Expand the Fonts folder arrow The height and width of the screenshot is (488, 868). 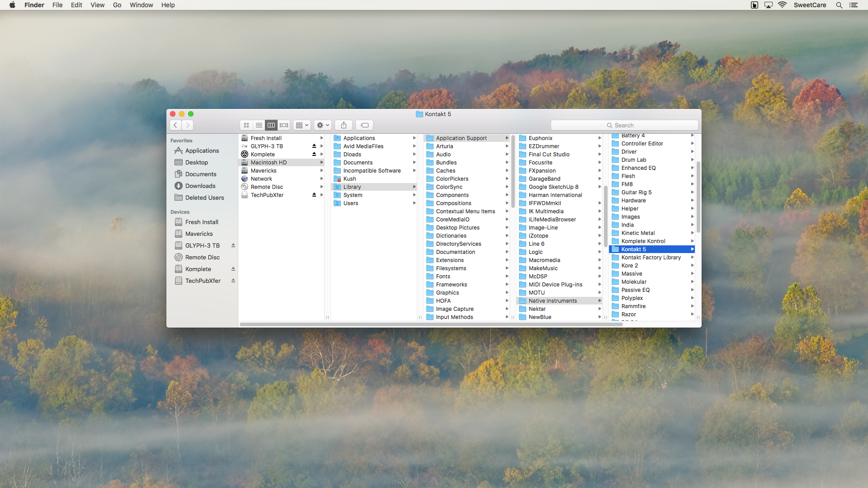pyautogui.click(x=507, y=277)
